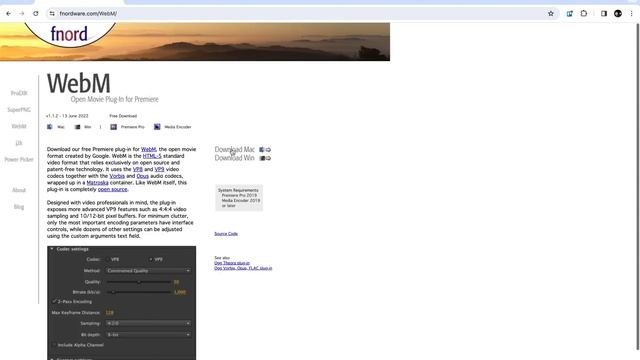Click the Windows icon beside Download Win
The height and width of the screenshot is (360, 640).
pos(262,158)
